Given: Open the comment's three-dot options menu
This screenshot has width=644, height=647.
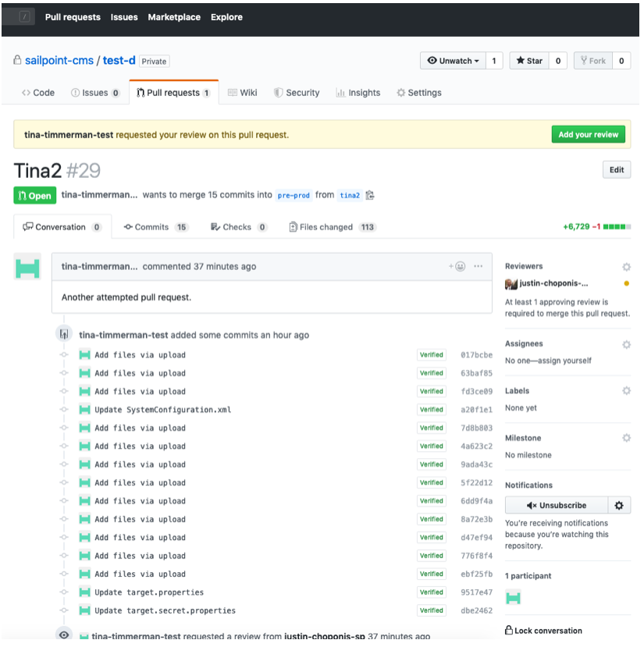Looking at the screenshot, I should pyautogui.click(x=478, y=266).
